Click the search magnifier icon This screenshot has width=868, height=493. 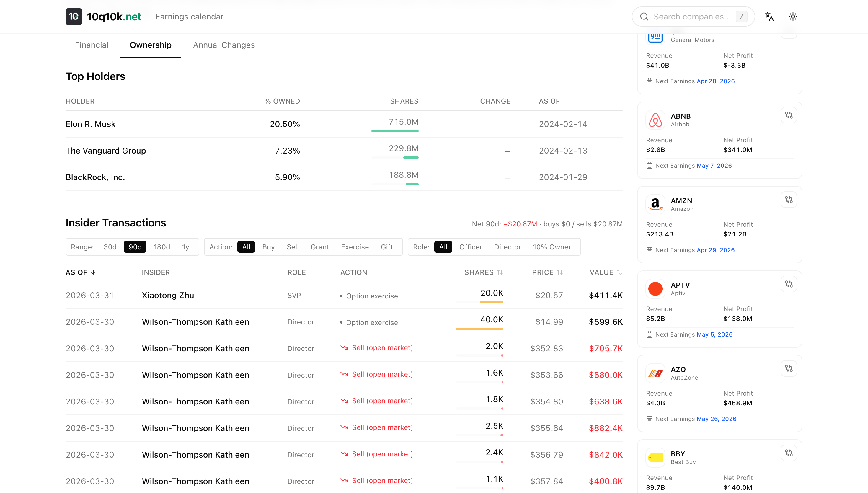[x=644, y=16]
